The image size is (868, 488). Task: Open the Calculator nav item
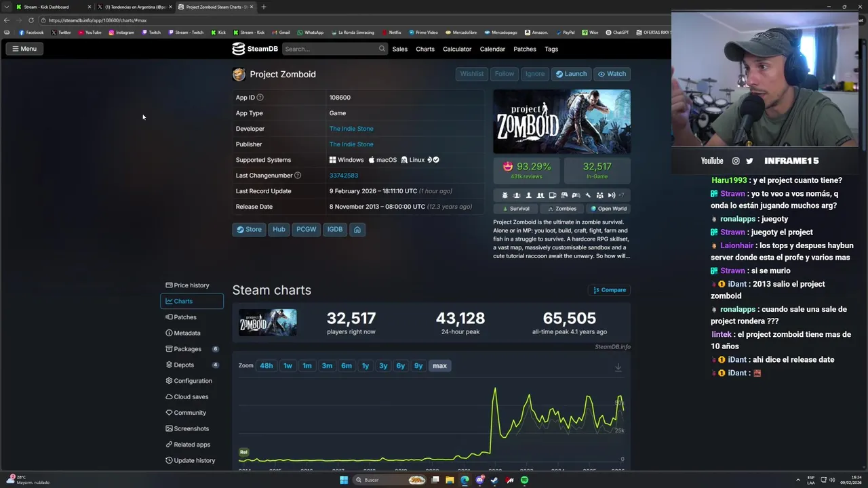(457, 49)
